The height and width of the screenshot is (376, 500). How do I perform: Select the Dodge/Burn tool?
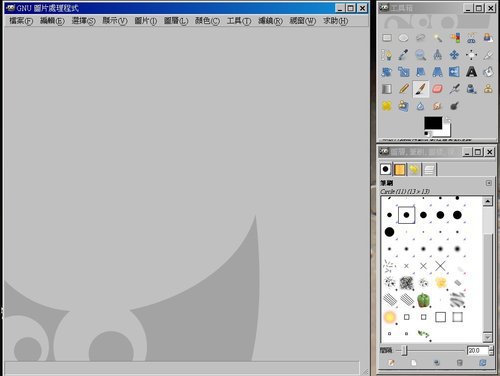(x=455, y=106)
